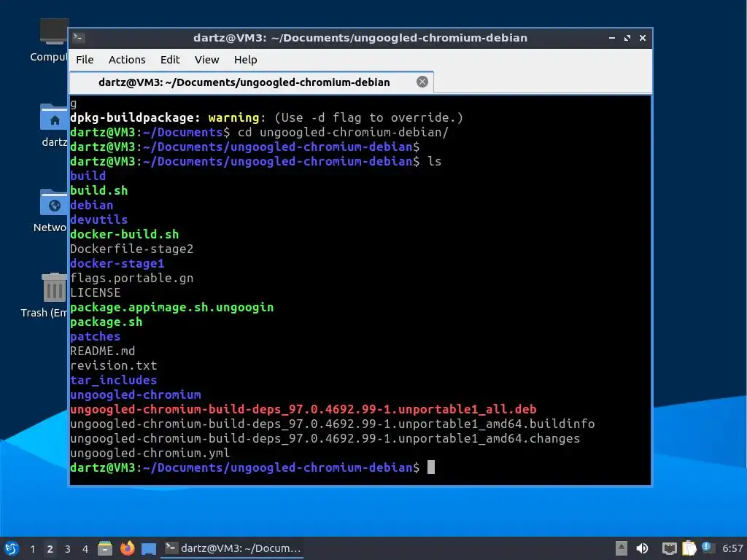Select the Network desktop icon

click(x=50, y=211)
